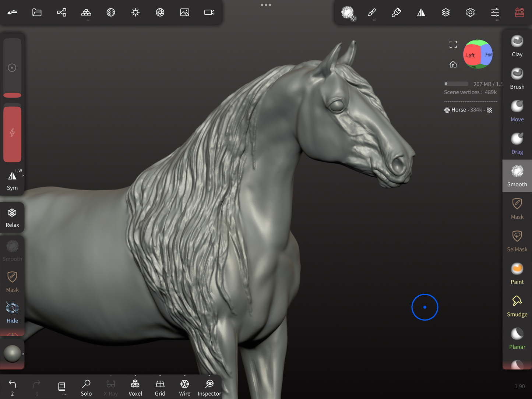The width and height of the screenshot is (532, 399).
Task: Open the Inspector panel
Action: point(209,388)
